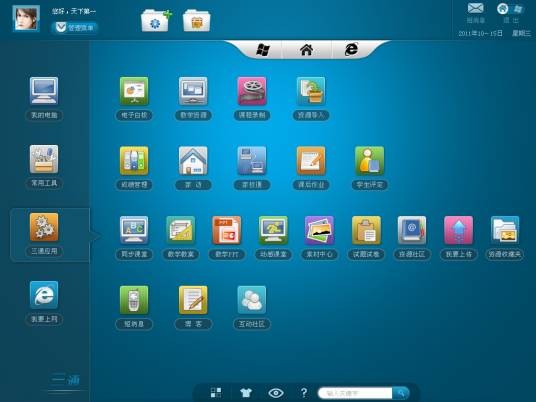Click the keyword search input field
Screen dimensions: 536x402
(x=355, y=393)
